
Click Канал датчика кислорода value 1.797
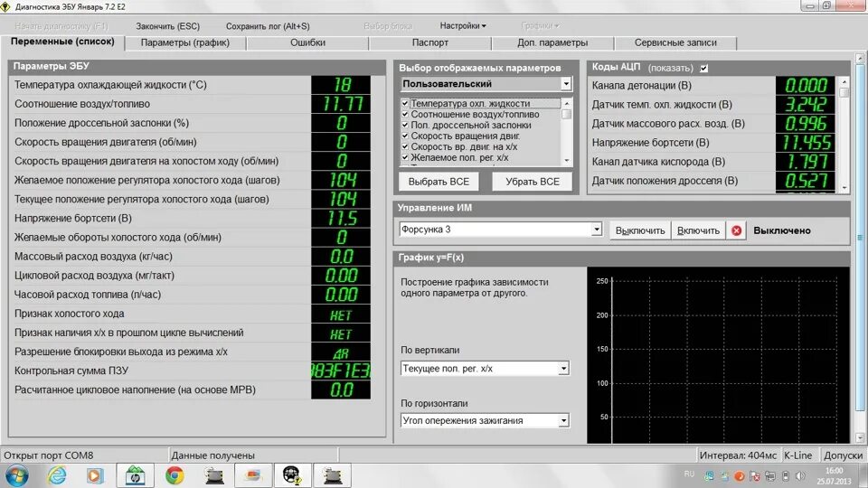(806, 162)
